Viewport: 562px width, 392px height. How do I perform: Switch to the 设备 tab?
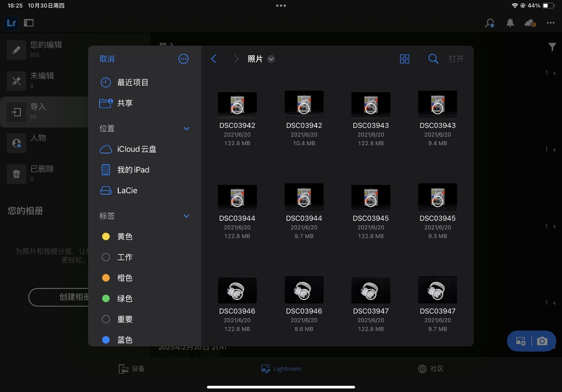(132, 369)
